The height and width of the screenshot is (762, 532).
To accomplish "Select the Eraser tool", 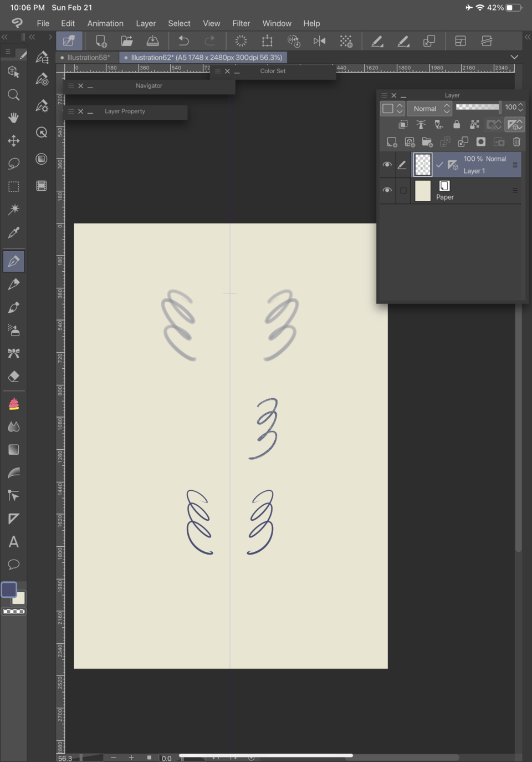I will [14, 377].
